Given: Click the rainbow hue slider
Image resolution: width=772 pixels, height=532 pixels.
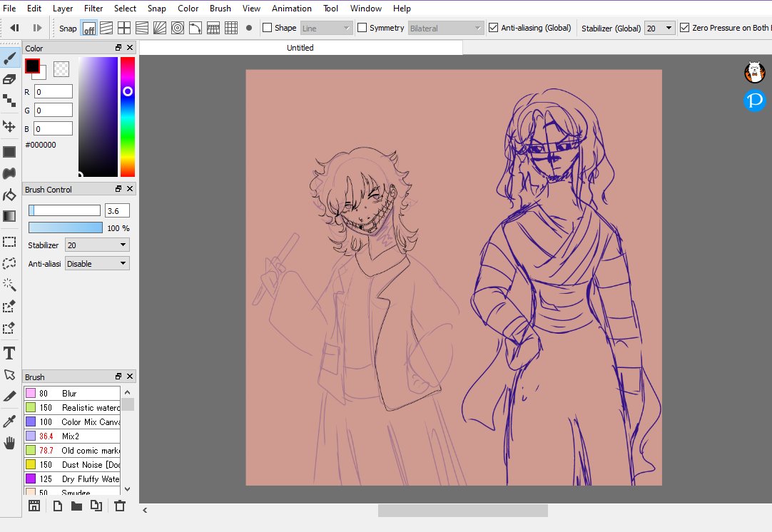Looking at the screenshot, I should click(128, 117).
